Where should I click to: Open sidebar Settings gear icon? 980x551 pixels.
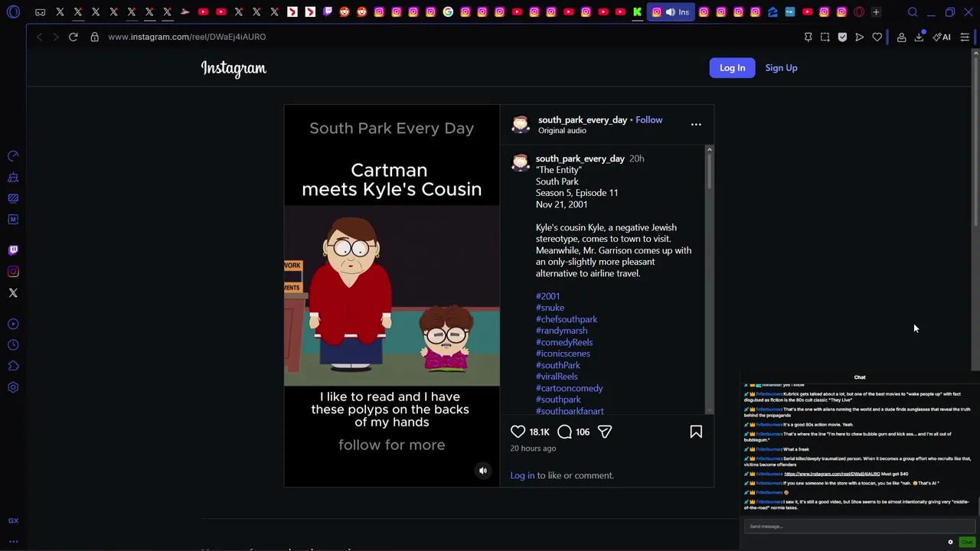[x=13, y=387]
